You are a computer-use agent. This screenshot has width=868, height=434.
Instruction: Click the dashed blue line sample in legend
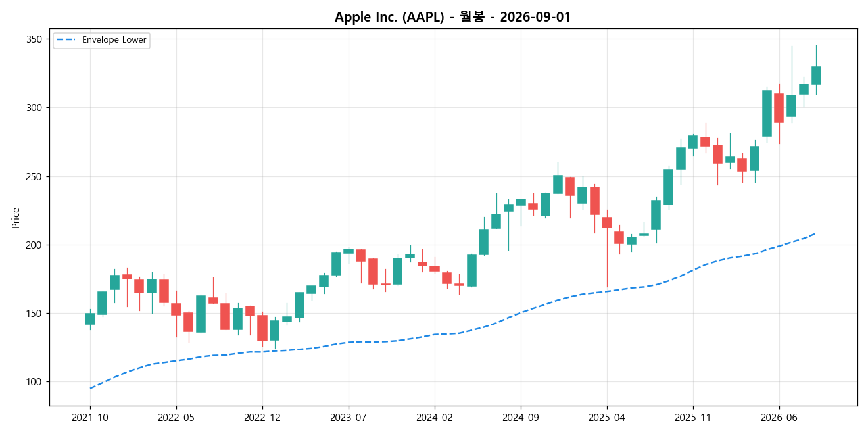[66, 40]
